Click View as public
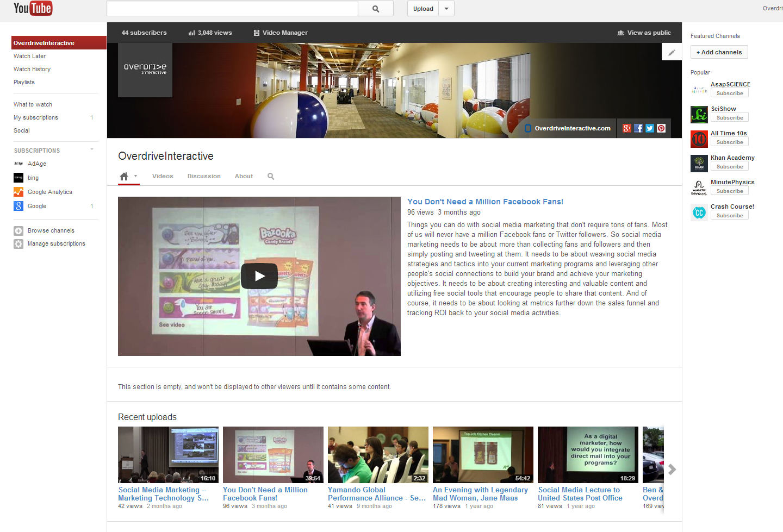Image resolution: width=783 pixels, height=532 pixels. tap(644, 33)
